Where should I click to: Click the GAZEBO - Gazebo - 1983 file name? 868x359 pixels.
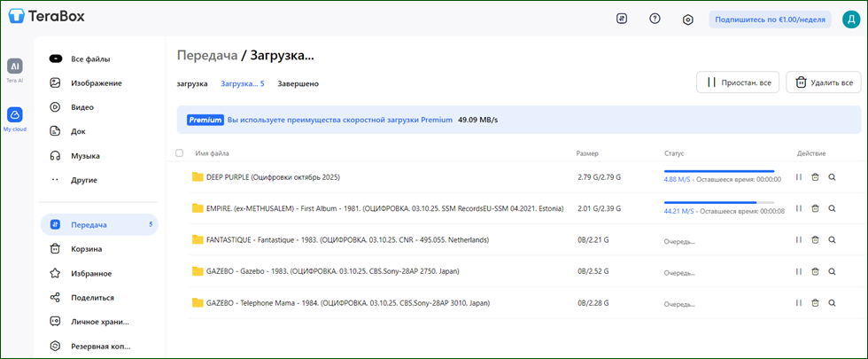[333, 271]
